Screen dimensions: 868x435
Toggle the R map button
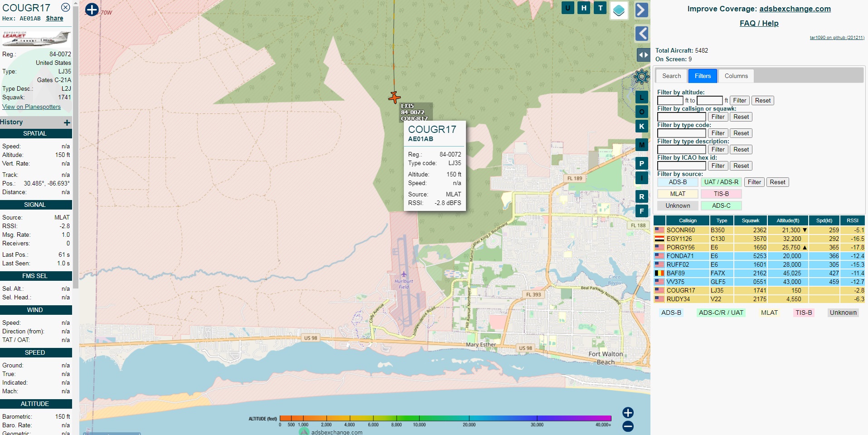[x=641, y=196]
